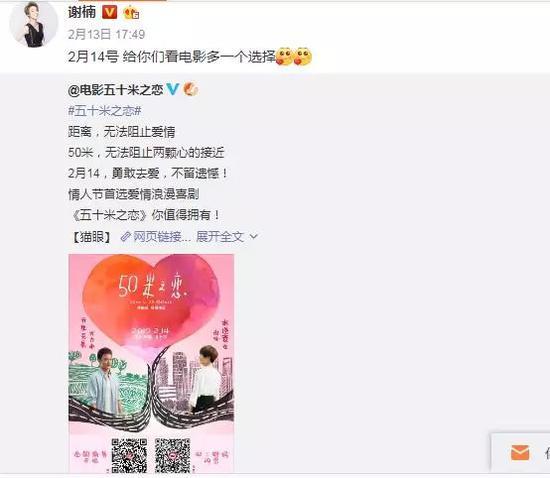Click the chevron arrow after 展开全文
This screenshot has height=478, width=550.
pyautogui.click(x=254, y=237)
